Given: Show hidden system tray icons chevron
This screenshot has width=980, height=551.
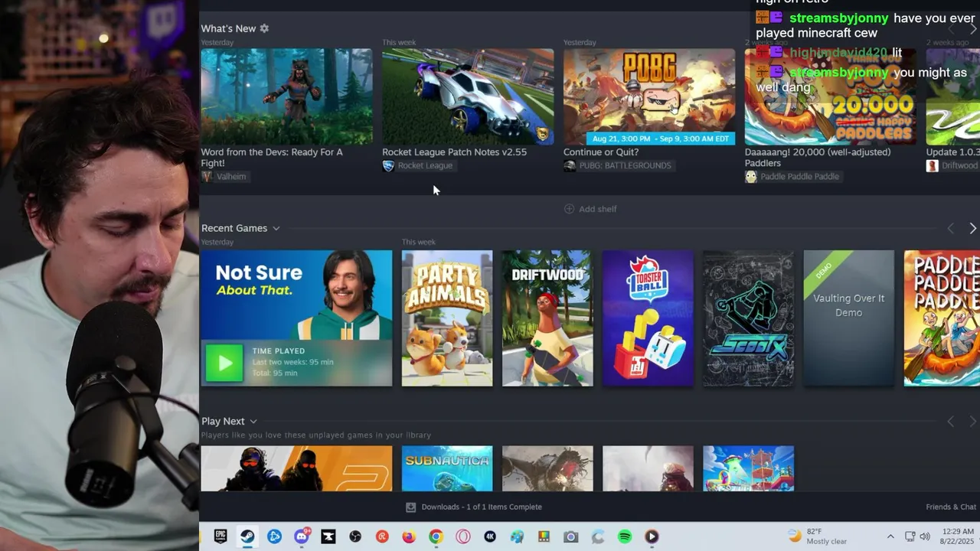Looking at the screenshot, I should click(890, 536).
